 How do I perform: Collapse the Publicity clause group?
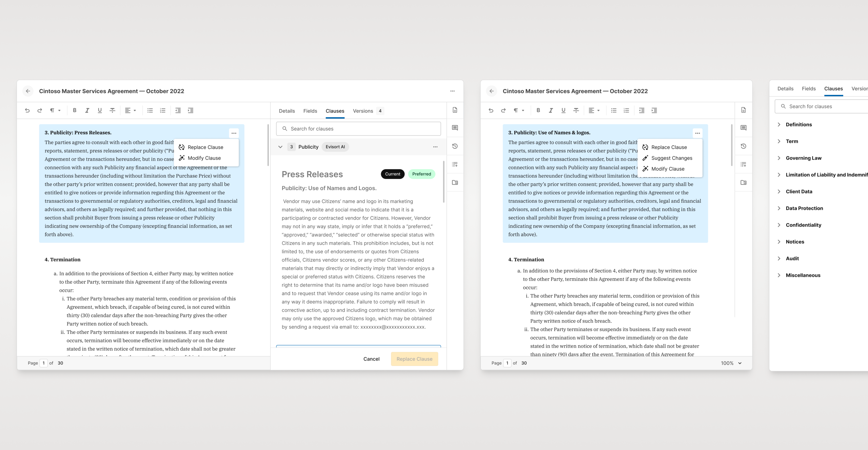(280, 147)
